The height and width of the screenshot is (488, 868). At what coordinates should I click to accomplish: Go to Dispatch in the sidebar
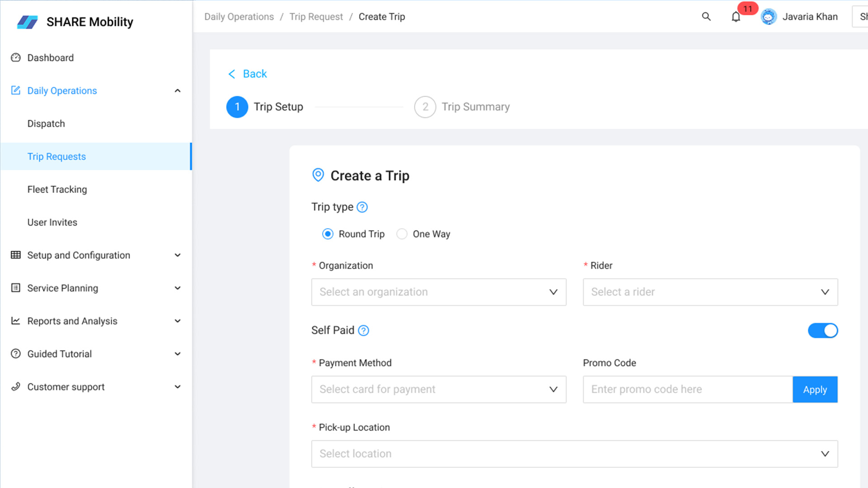pos(46,124)
